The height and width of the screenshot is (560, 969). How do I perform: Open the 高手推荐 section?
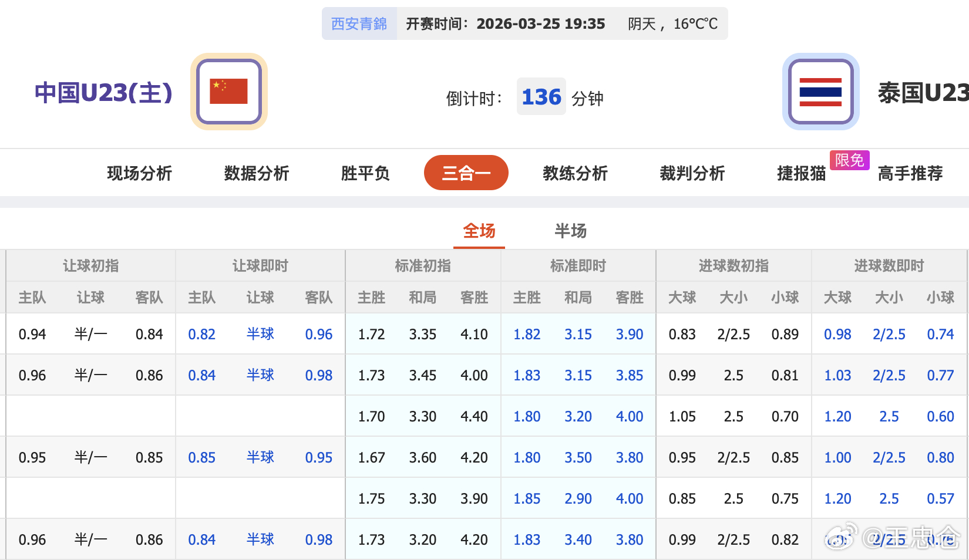(910, 173)
